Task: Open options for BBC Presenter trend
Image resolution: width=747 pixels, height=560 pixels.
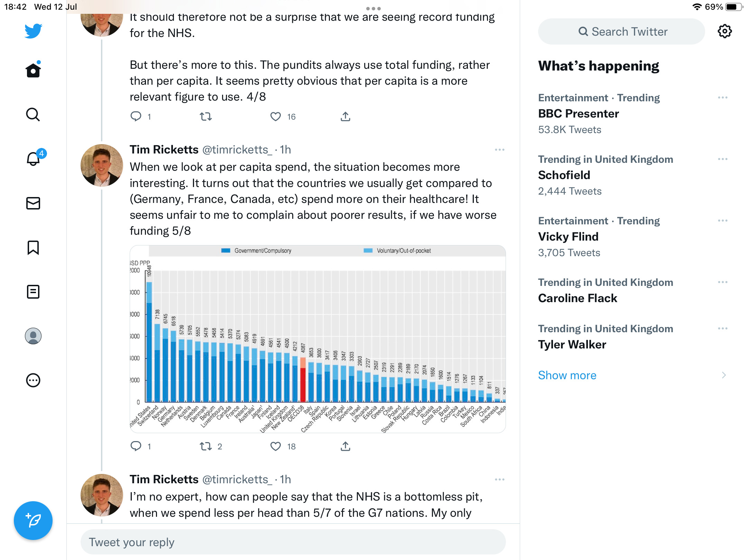Action: (723, 98)
